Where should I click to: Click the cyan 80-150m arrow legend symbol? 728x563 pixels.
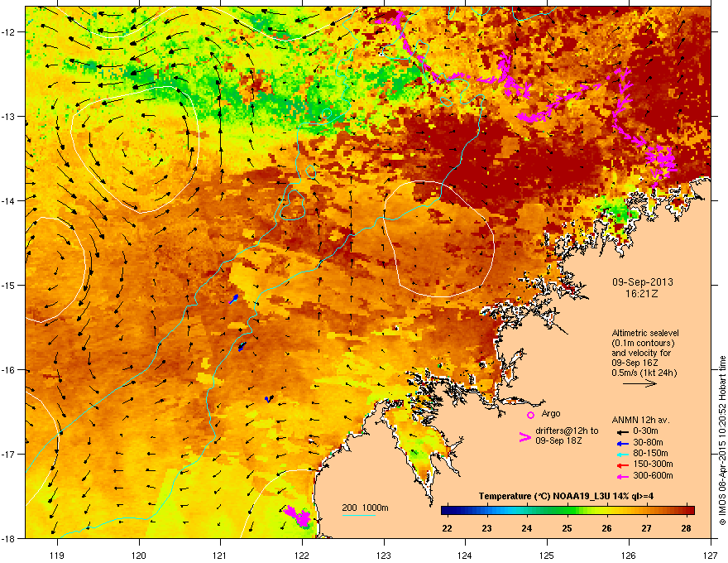point(622,454)
